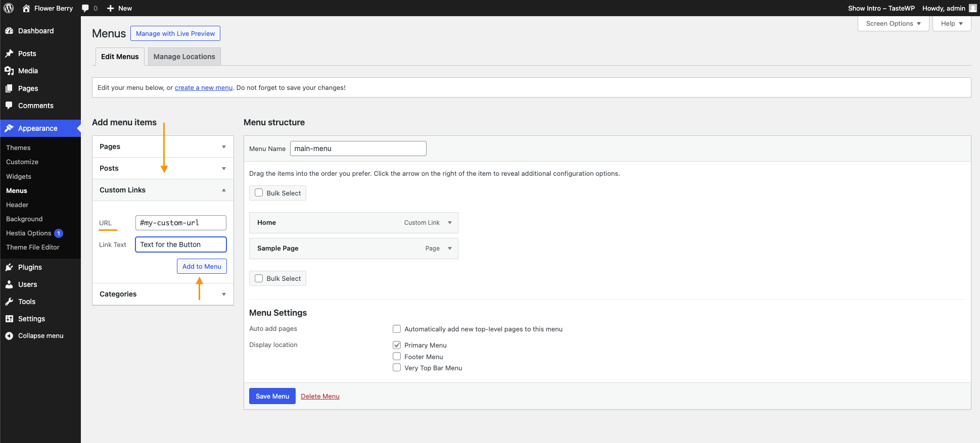
Task: Click the Dashboard gauge icon
Action: point(9,31)
